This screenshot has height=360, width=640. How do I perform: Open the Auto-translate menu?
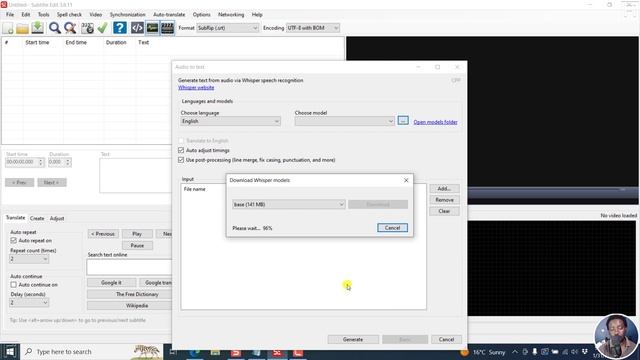[169, 14]
